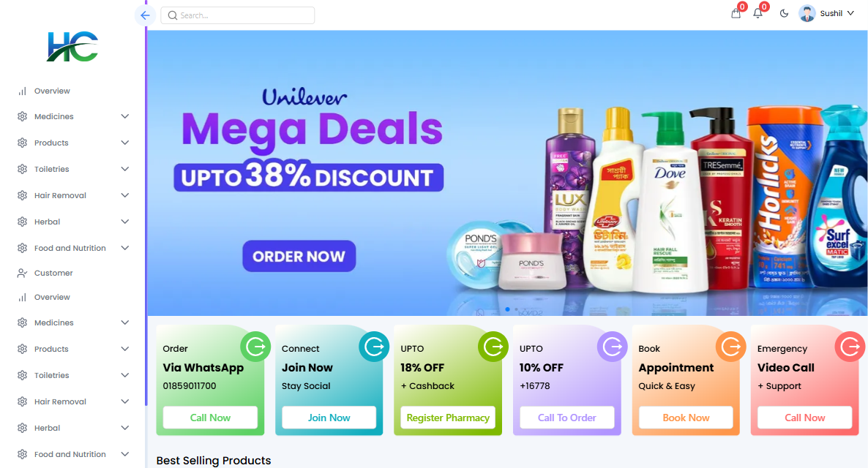
Task: Click the HC logo in the sidebar
Action: click(72, 47)
